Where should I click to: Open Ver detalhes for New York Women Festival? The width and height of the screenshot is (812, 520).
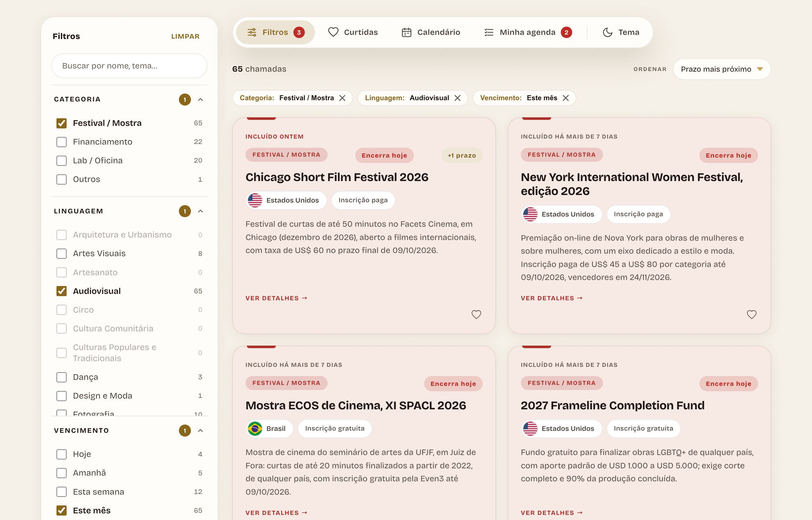(552, 298)
